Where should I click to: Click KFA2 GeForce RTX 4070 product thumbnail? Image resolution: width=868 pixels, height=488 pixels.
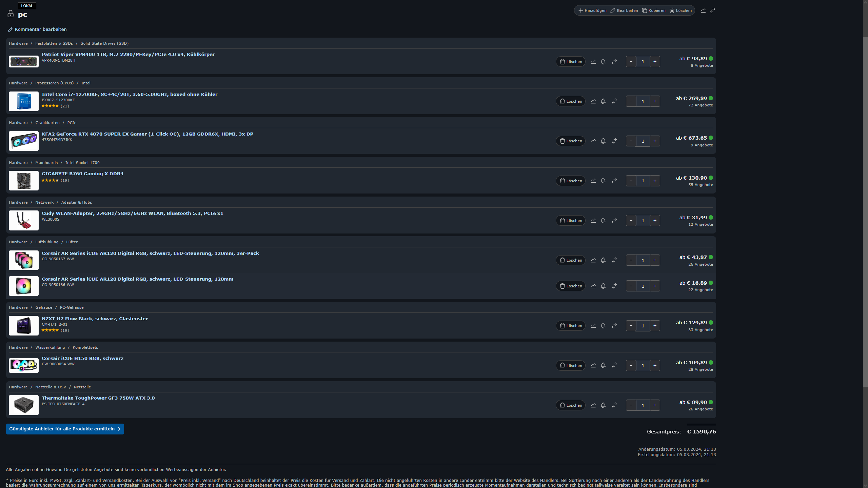point(23,141)
